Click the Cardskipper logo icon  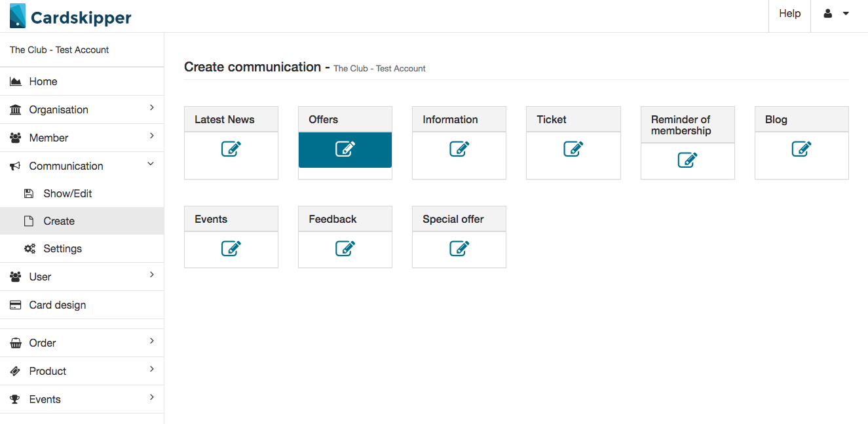click(x=18, y=16)
